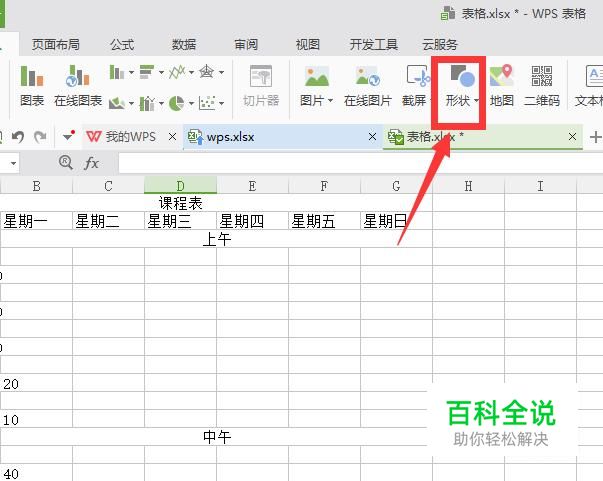Click the undo arrow icon

tap(18, 136)
